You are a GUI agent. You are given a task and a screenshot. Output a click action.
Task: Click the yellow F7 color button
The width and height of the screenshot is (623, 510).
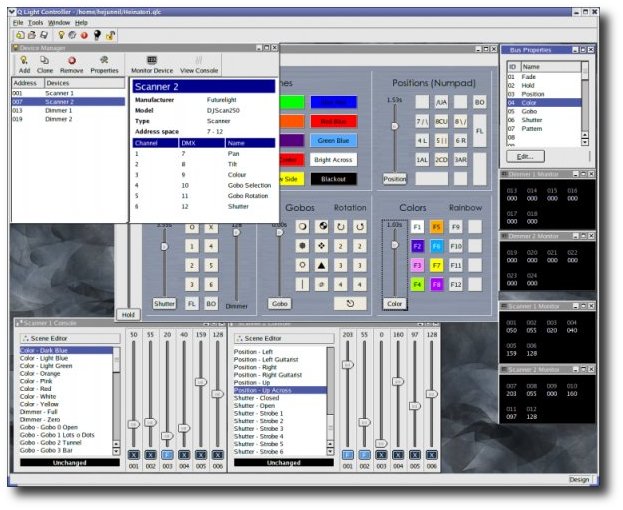436,265
